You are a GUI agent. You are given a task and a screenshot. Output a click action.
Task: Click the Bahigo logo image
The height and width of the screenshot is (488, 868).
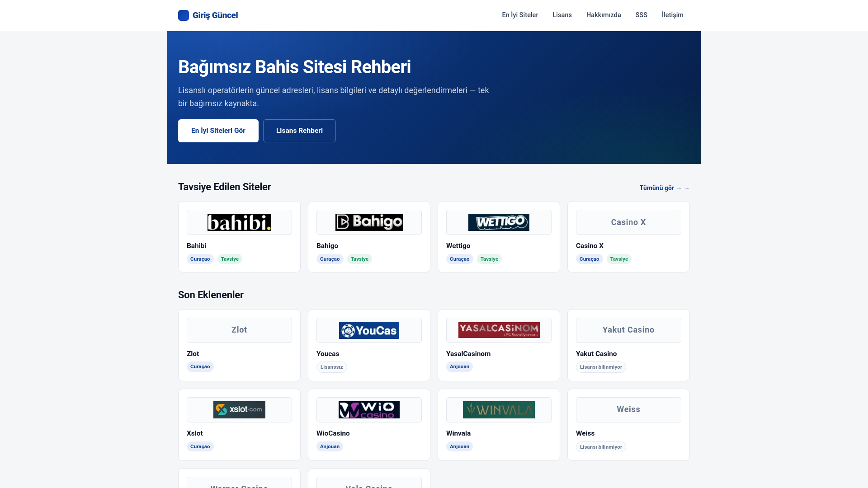click(x=369, y=222)
